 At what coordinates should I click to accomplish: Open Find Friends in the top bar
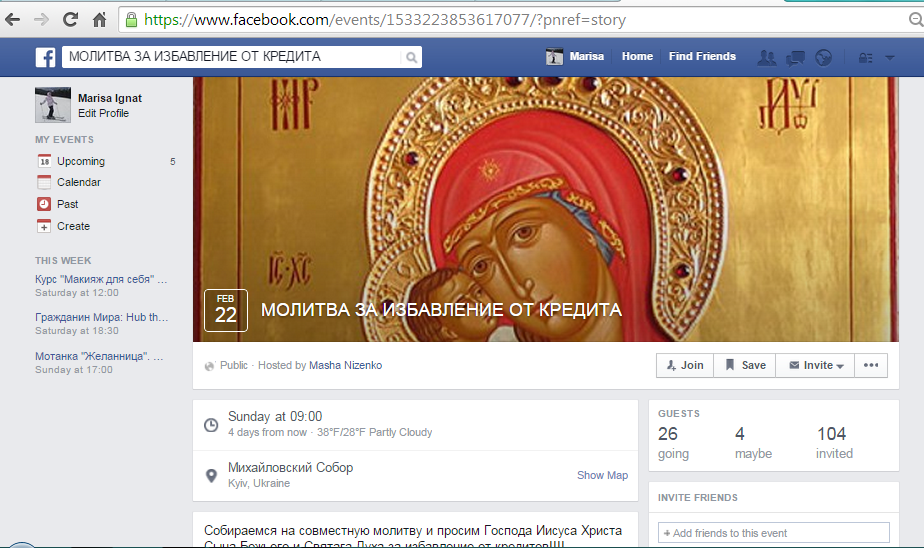[x=702, y=57]
